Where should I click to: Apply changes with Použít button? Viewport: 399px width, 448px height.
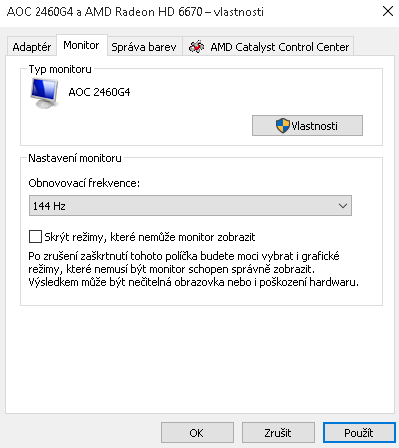click(359, 433)
